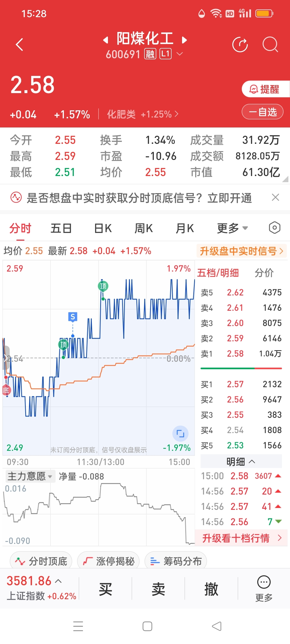Screen dimensions: 290x644
Task: Switch to 五档/明细 tab
Action: point(218,273)
